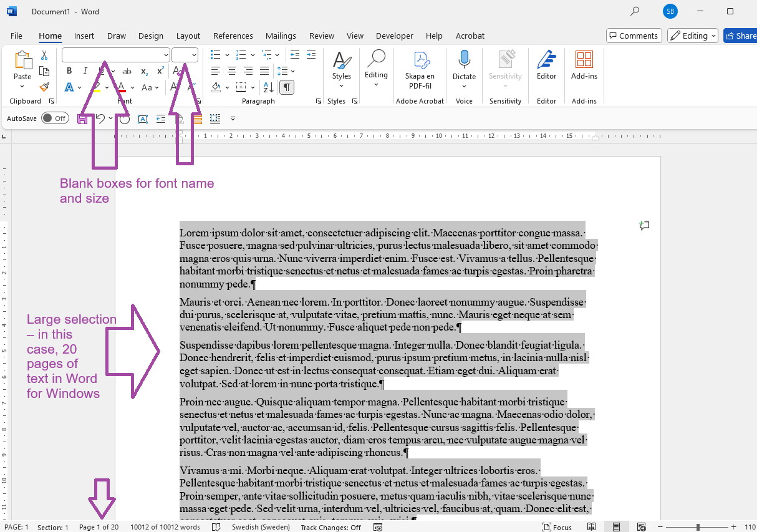The height and width of the screenshot is (532, 757).
Task: Apply shading paint bucket
Action: coord(216,87)
